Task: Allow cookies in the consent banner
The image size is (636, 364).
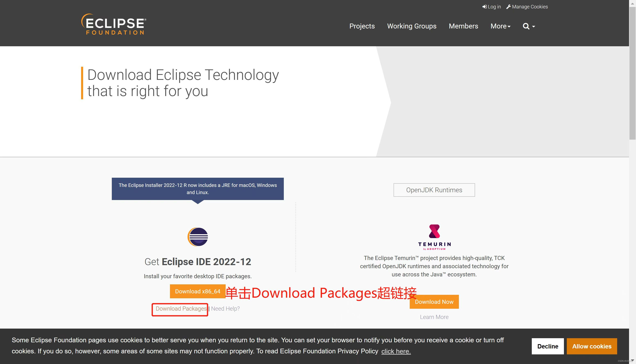Action: pyautogui.click(x=592, y=346)
